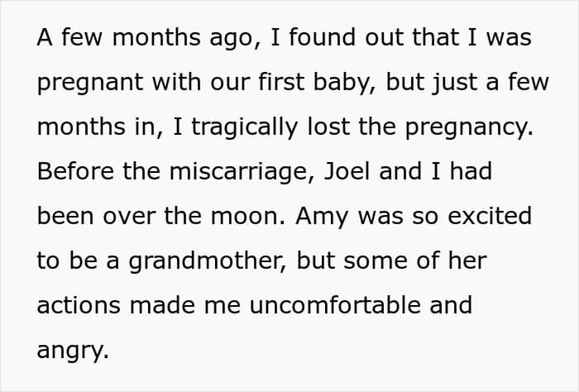This screenshot has height=392, width=579.
Task: Click the word "moon"
Action: pos(248,217)
